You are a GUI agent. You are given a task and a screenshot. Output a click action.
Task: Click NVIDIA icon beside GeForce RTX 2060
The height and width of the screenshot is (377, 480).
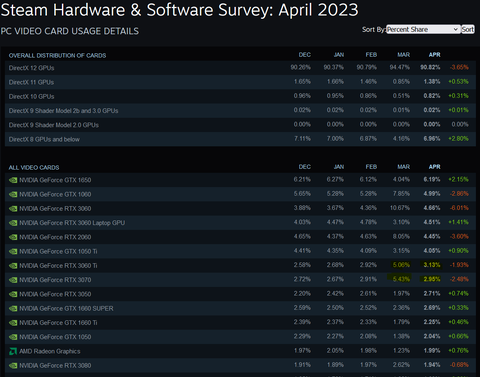pos(13,237)
